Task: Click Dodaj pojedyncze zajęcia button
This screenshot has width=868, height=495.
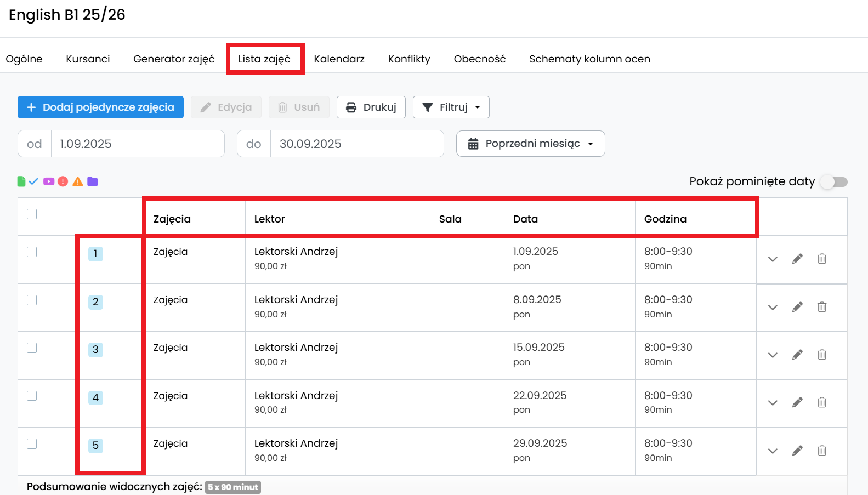Action: click(100, 107)
